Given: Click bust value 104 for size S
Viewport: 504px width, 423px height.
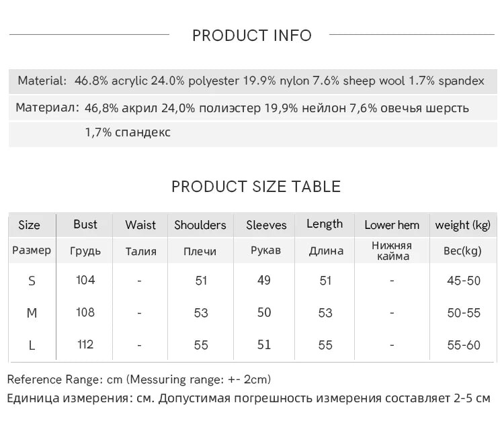Looking at the screenshot, I should (85, 280).
